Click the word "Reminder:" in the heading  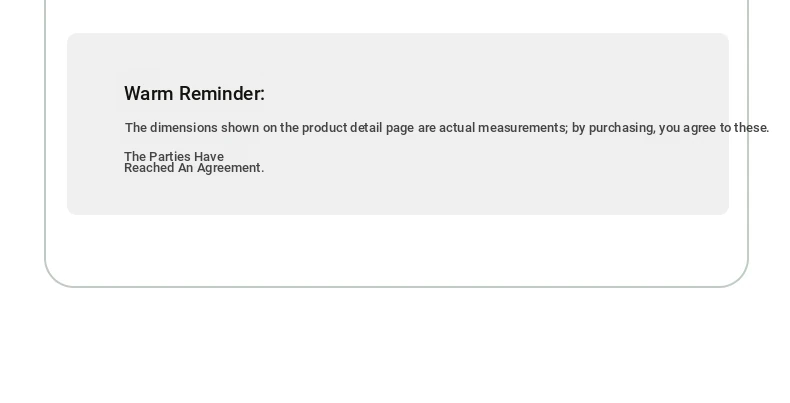pyautogui.click(x=222, y=94)
